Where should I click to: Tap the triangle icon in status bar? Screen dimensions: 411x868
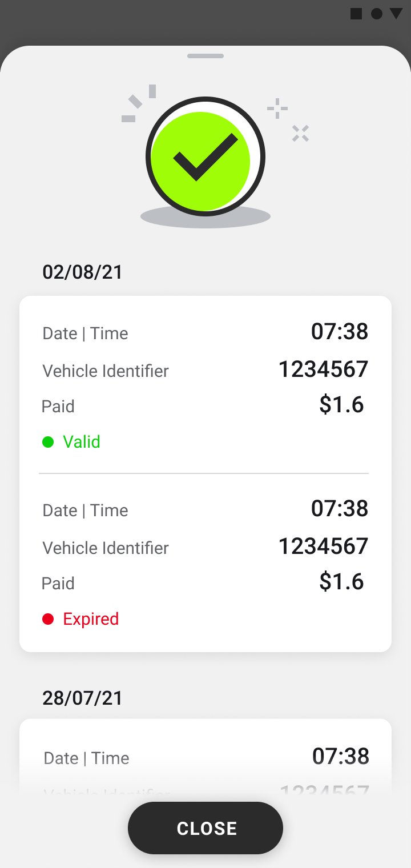coord(396,14)
